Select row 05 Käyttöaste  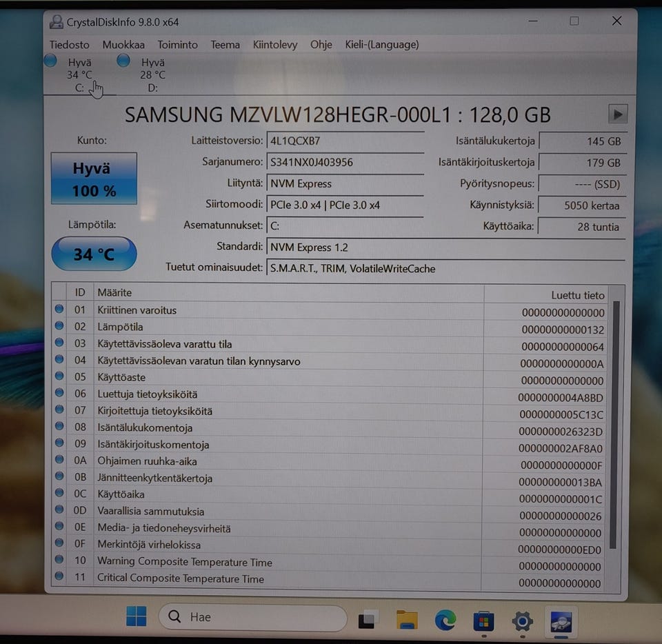tap(330, 378)
